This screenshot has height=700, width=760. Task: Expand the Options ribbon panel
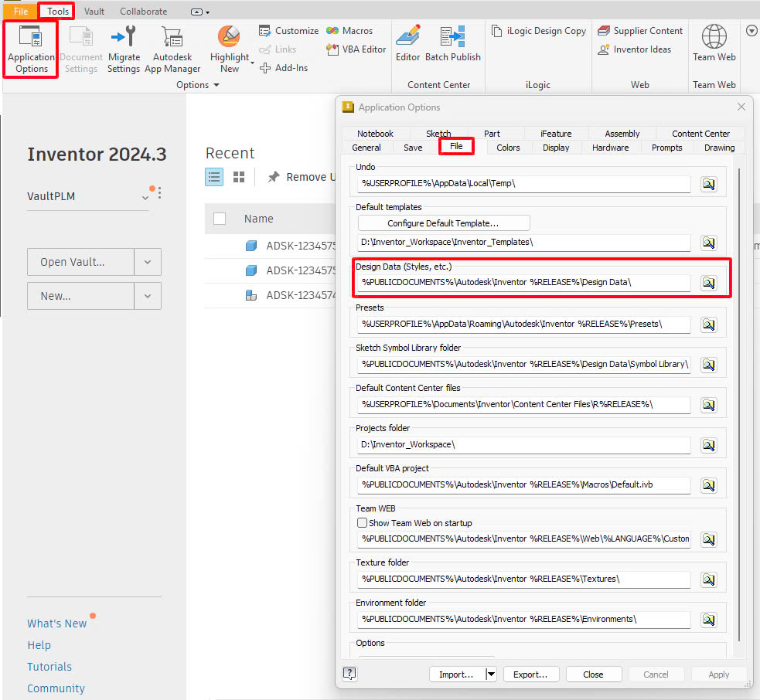click(x=198, y=85)
